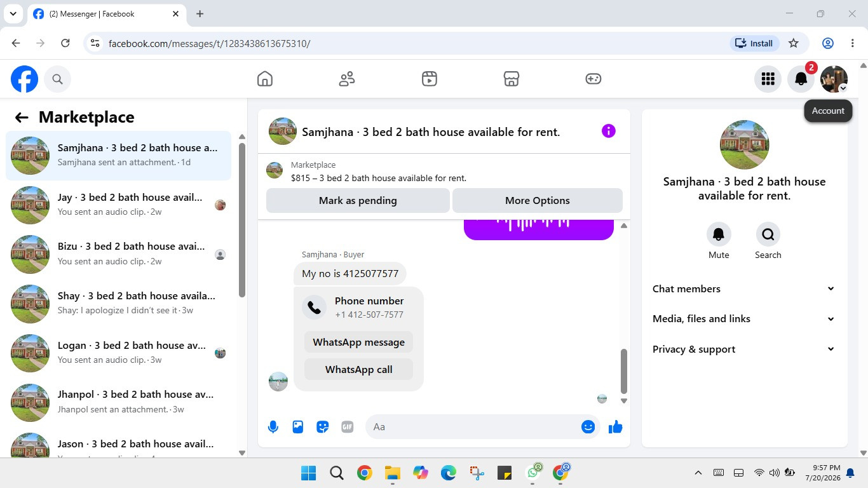
Task: Choose a sticker from sticker icon
Action: 323,427
